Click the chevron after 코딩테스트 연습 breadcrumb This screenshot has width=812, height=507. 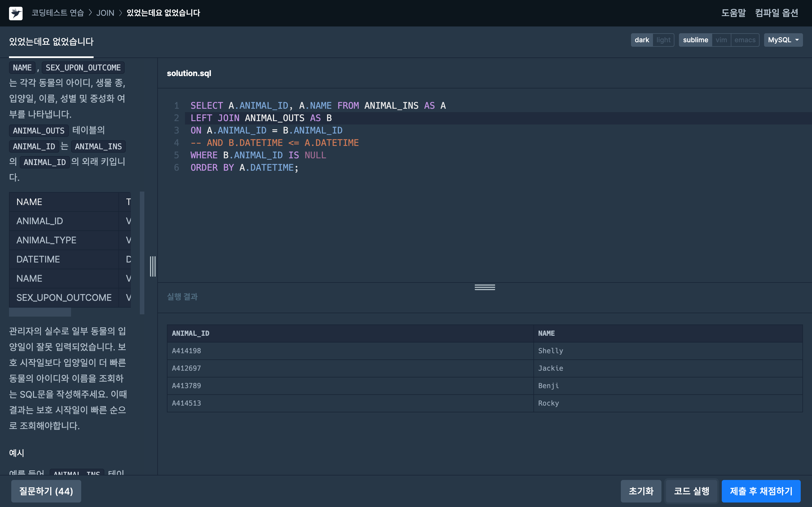(x=90, y=13)
